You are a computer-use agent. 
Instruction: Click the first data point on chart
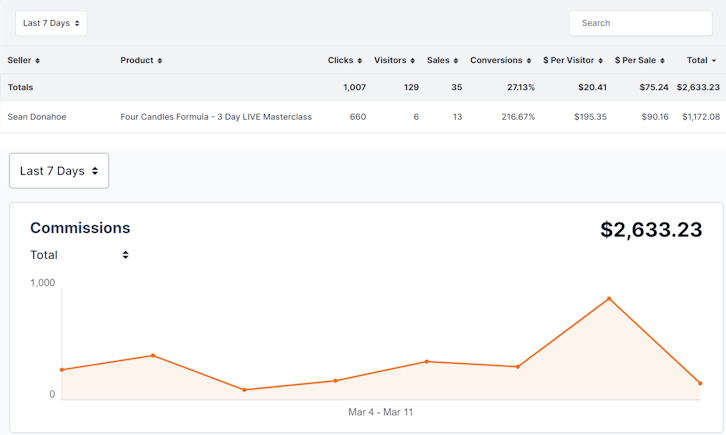(x=62, y=370)
